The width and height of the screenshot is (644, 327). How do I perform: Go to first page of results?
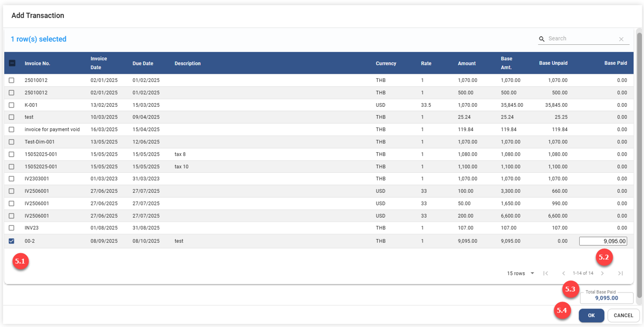pos(546,273)
